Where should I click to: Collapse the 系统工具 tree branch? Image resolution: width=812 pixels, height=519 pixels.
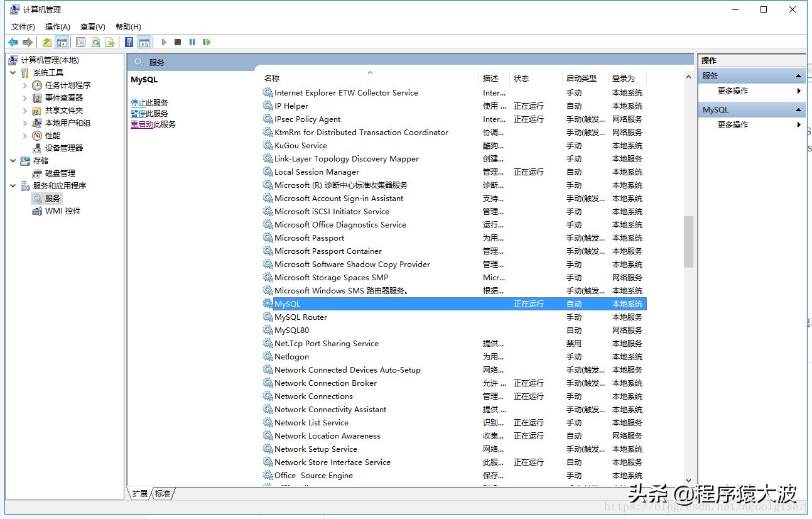coord(14,72)
